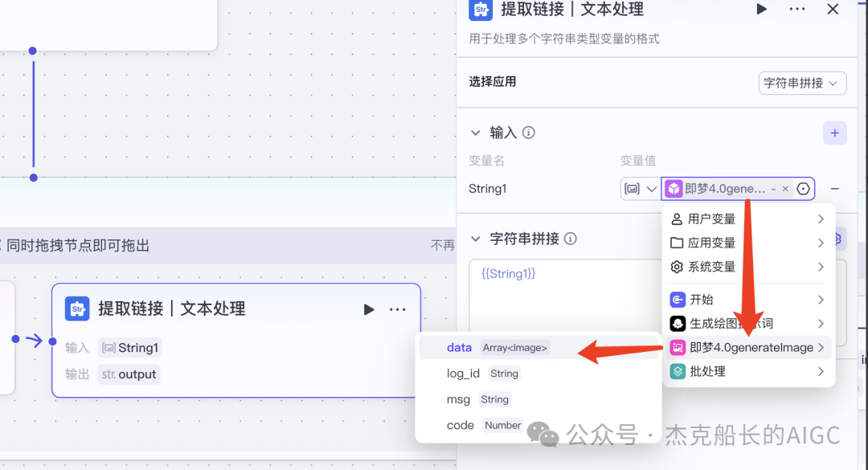This screenshot has height=470, width=868.
Task: Run the 提取链接 canvas node
Action: coord(369,309)
